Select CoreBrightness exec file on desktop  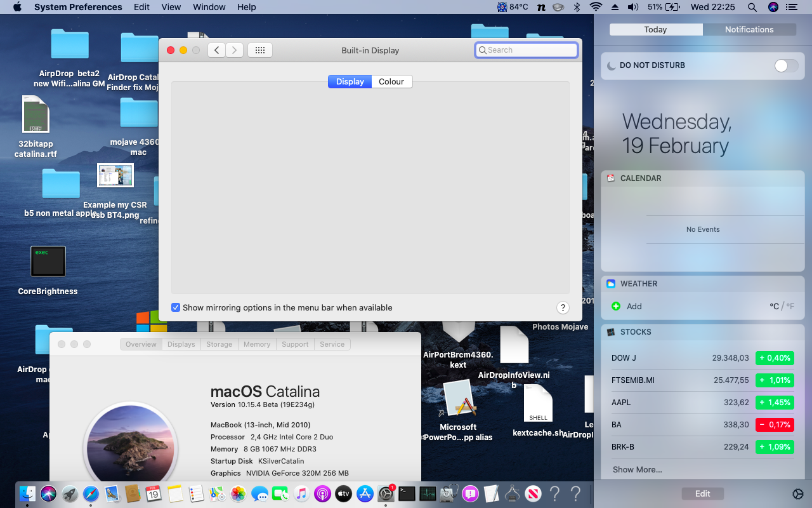click(x=48, y=262)
